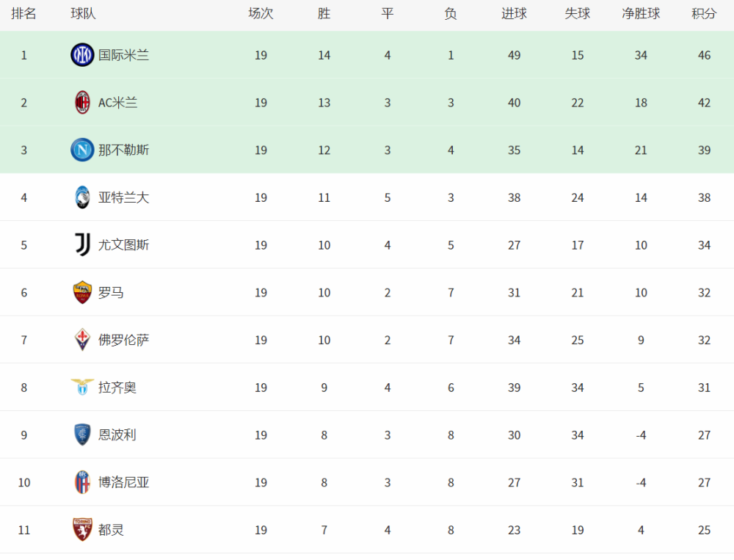Screen dimensions: 734x560
Task: Click the Fiorentina lily badge
Action: (x=82, y=340)
